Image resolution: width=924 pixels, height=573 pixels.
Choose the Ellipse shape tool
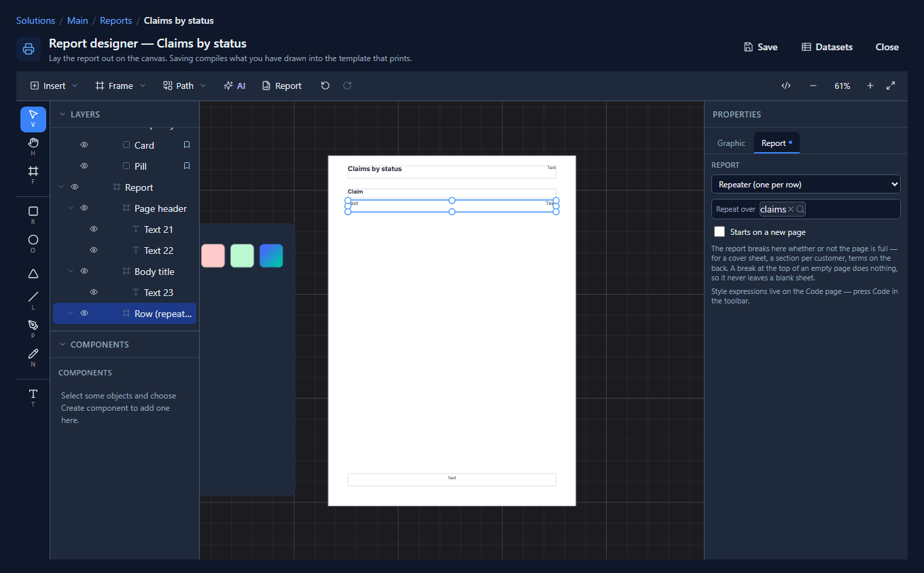tap(33, 243)
